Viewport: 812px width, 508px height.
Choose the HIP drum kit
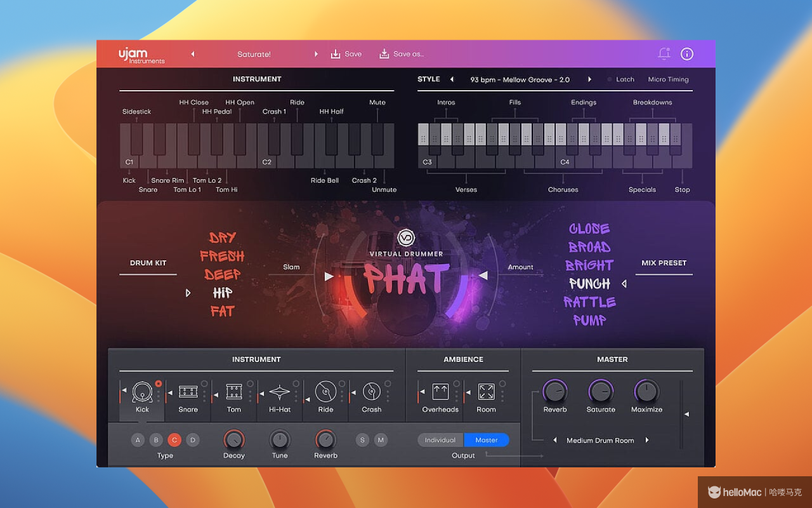point(223,293)
